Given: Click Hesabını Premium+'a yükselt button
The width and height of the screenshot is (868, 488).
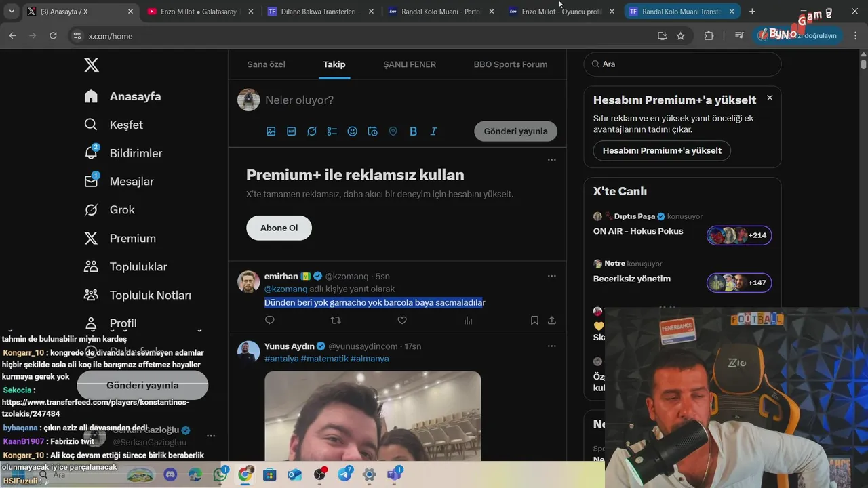Looking at the screenshot, I should (662, 150).
